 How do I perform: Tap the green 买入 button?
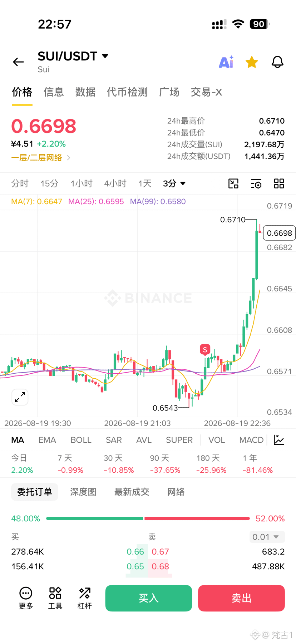(149, 598)
